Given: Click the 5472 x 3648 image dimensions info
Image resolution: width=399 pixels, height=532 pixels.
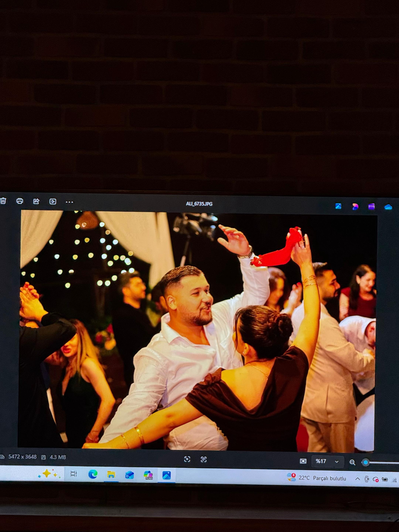Looking at the screenshot, I should coord(22,457).
